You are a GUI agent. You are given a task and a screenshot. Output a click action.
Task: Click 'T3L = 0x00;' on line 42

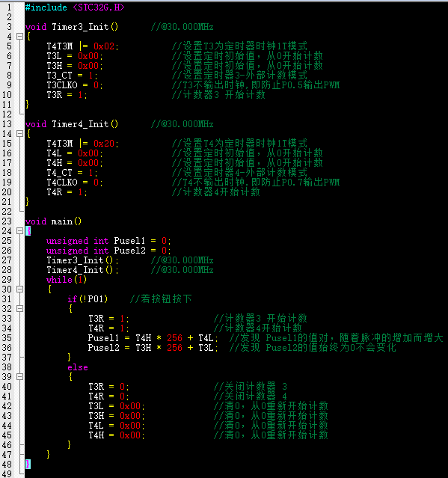pyautogui.click(x=117, y=406)
